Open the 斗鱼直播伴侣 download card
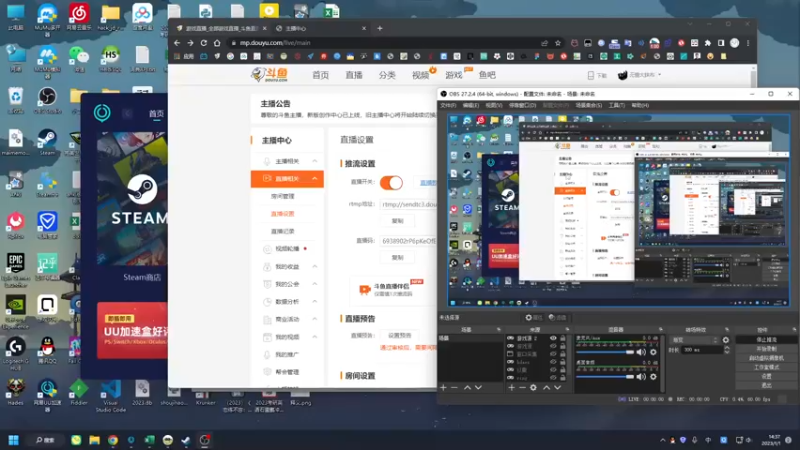Image resolution: width=800 pixels, height=450 pixels. point(391,289)
